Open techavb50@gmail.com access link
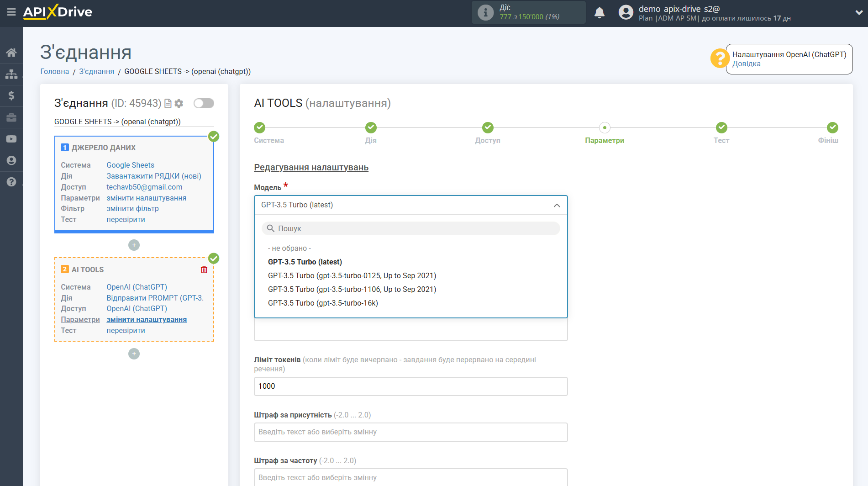The image size is (868, 486). tap(144, 187)
